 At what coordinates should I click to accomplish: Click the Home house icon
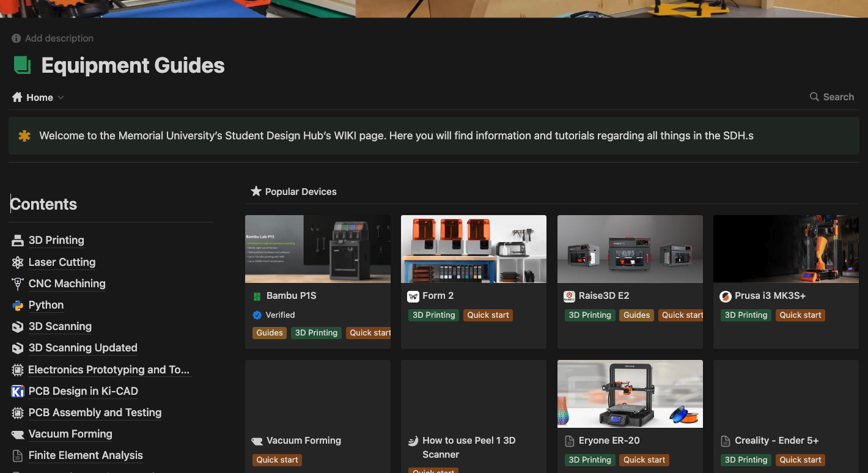pyautogui.click(x=17, y=97)
